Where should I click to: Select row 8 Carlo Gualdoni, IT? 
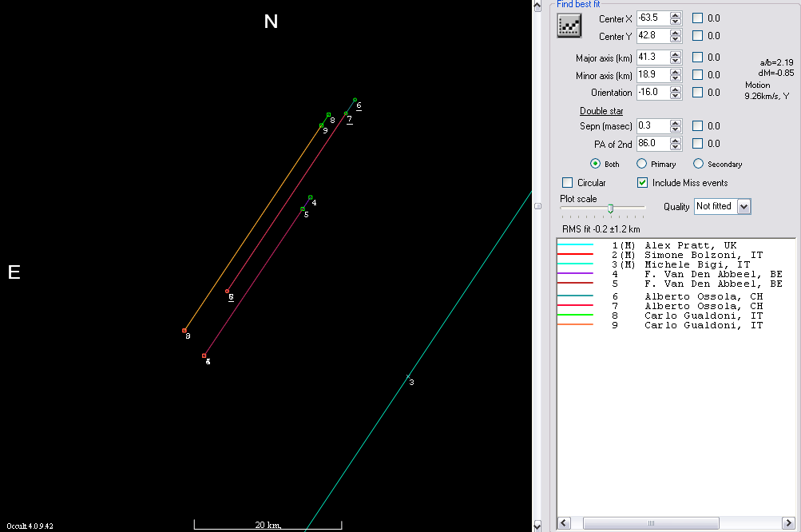(676, 316)
